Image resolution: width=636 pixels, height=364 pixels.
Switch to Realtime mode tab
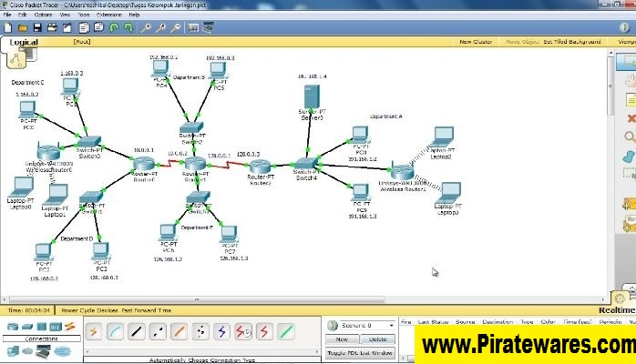point(617,309)
